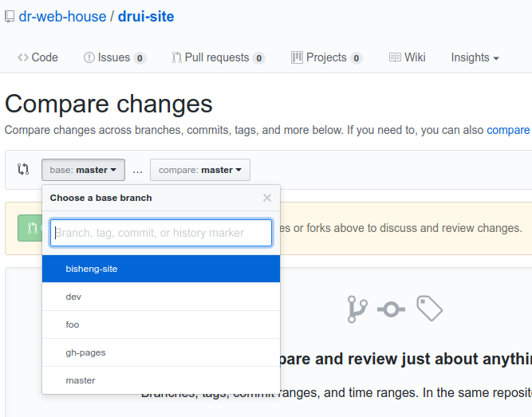Click the 'Choose a base branch' title
The height and width of the screenshot is (417, 532).
pos(100,198)
